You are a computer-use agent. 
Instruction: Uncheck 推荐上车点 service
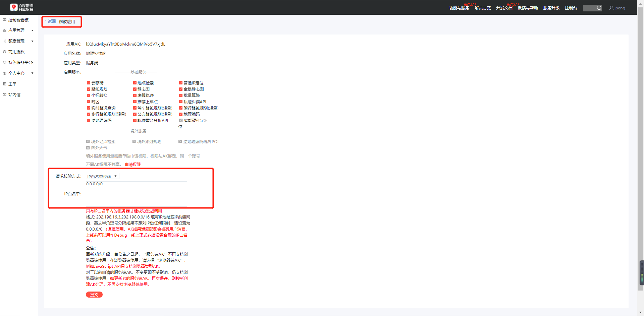coord(135,102)
